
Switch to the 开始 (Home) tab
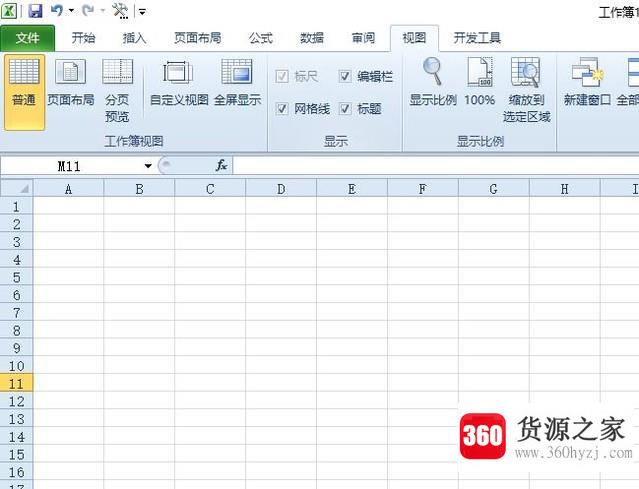click(83, 38)
